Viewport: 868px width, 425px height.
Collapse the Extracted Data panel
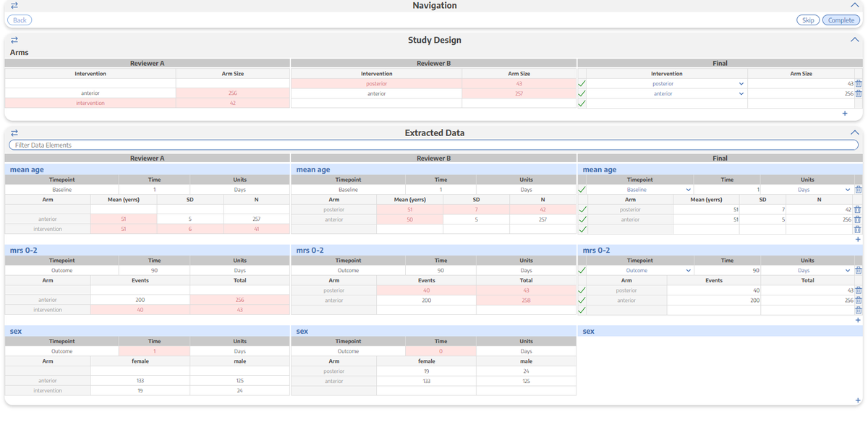tap(854, 133)
